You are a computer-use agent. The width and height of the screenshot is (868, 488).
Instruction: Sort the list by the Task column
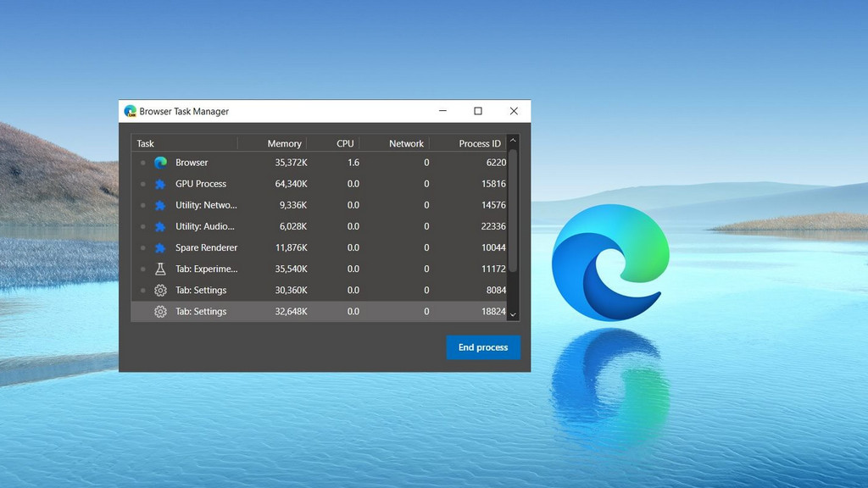[x=184, y=143]
